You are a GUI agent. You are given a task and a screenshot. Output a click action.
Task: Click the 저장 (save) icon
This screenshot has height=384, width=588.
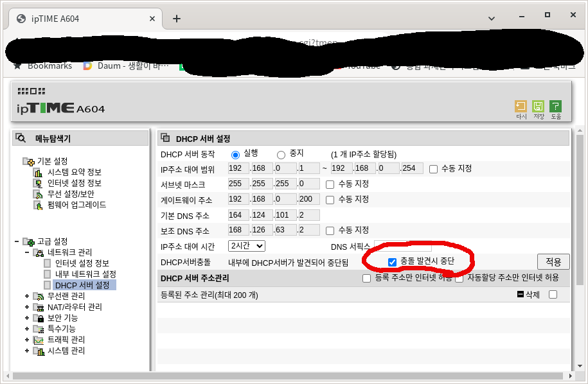538,107
